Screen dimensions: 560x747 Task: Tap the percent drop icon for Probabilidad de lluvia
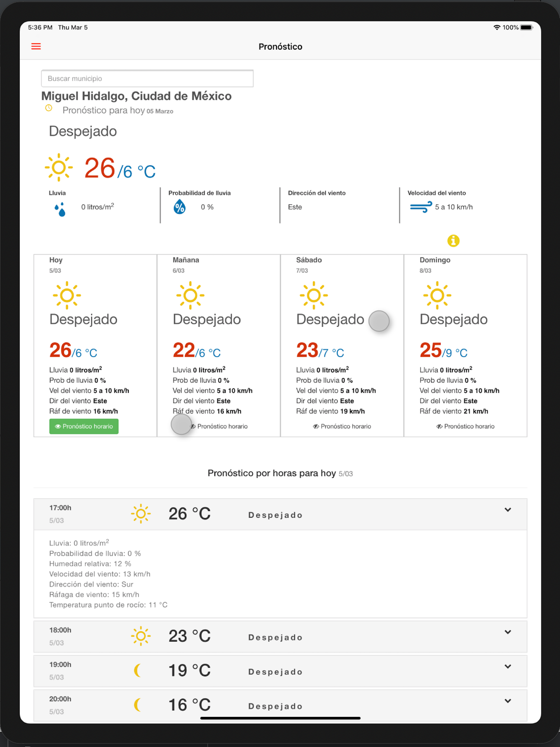click(x=179, y=207)
